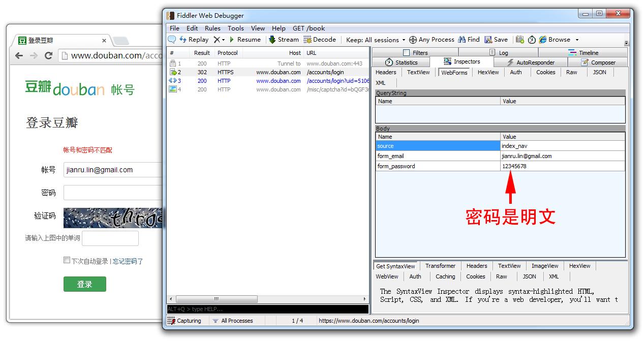Viewport: 644px width, 341px height.
Task: Click the captcha word input field
Action: click(110, 238)
